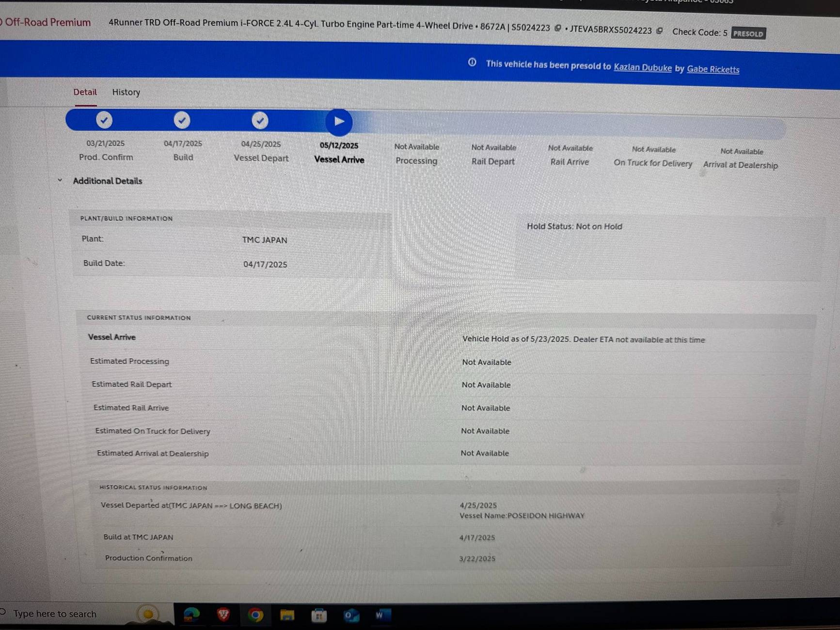Click the Estimated Processing row label
This screenshot has width=840, height=630.
pos(129,361)
